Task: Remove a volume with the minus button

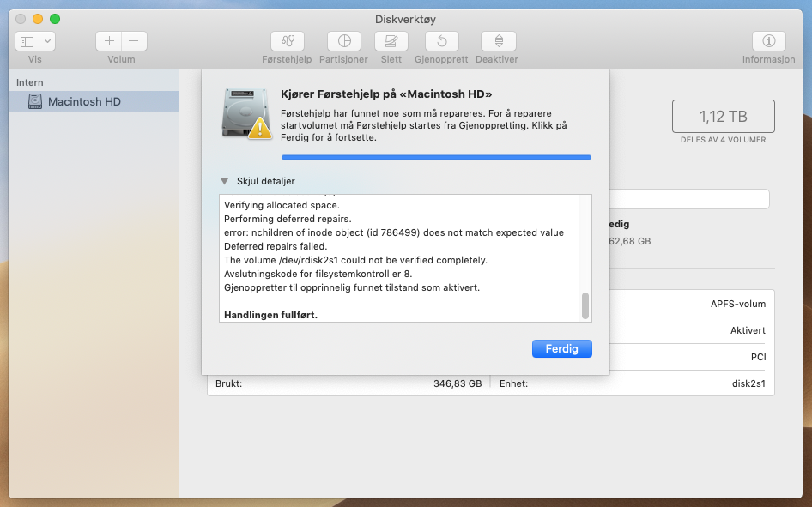Action: click(x=134, y=41)
